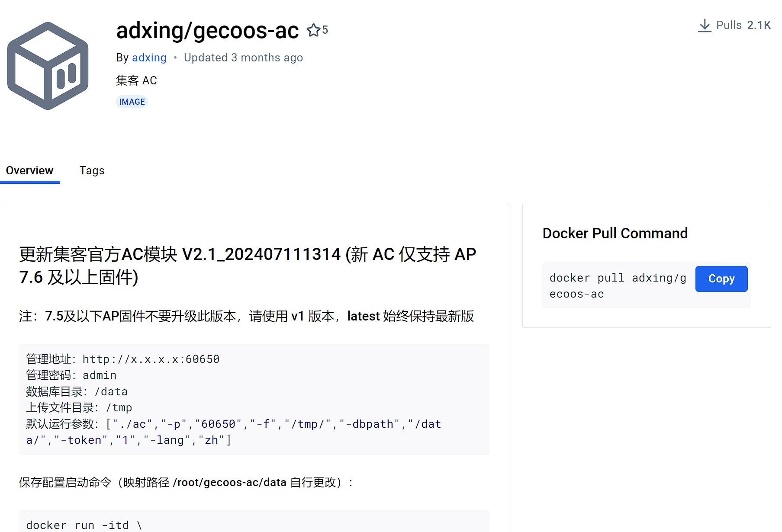Click the Docker Pull Command heading
The height and width of the screenshot is (532, 782).
[x=615, y=233]
